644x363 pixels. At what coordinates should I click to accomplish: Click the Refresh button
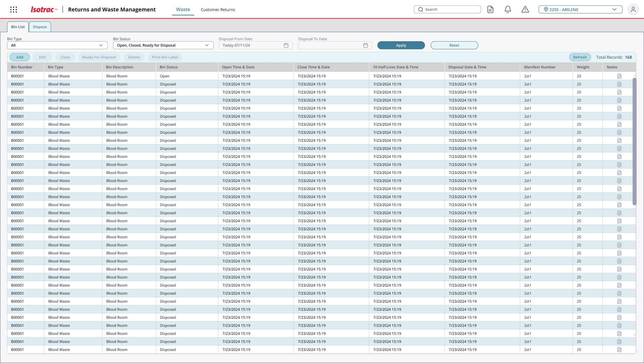[x=580, y=57]
